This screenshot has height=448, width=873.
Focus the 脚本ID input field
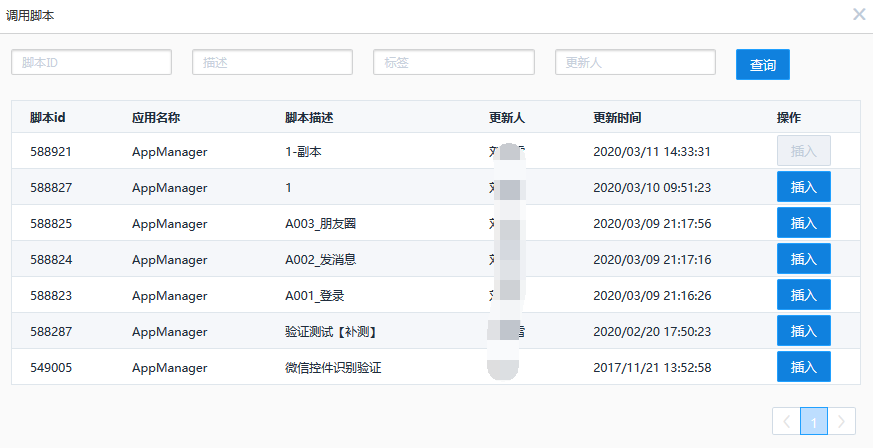click(x=92, y=62)
